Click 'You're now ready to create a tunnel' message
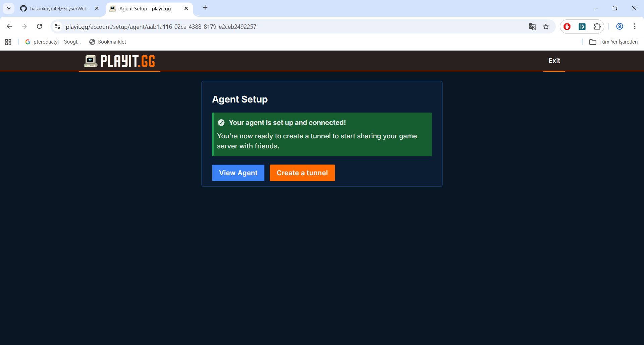This screenshot has height=345, width=644. (x=317, y=141)
